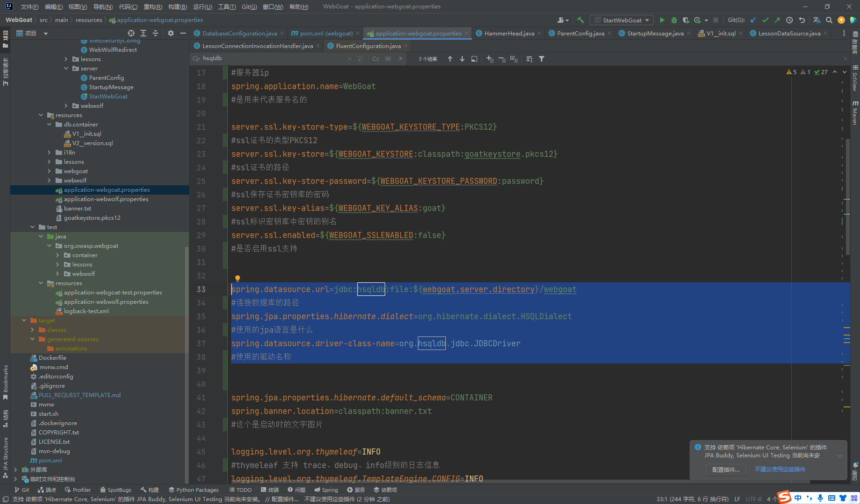Image resolution: width=860 pixels, height=504 pixels.
Task: Click the search filter funnel icon
Action: pyautogui.click(x=542, y=59)
